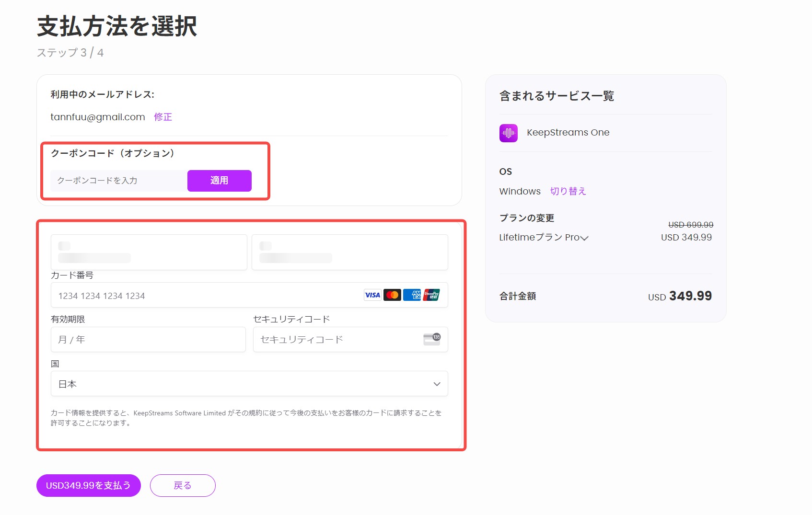Click the KeepStreams One purple app icon

tap(509, 133)
